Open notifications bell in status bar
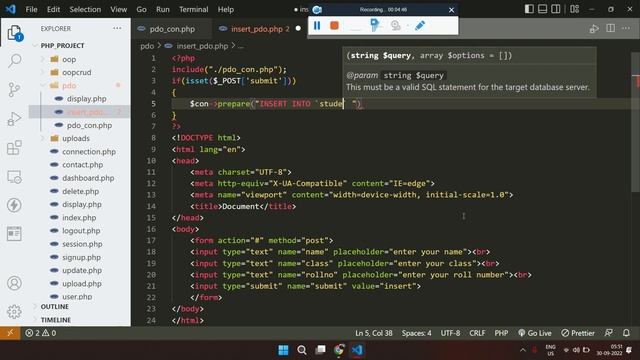This screenshot has width=640, height=360. coord(627,333)
